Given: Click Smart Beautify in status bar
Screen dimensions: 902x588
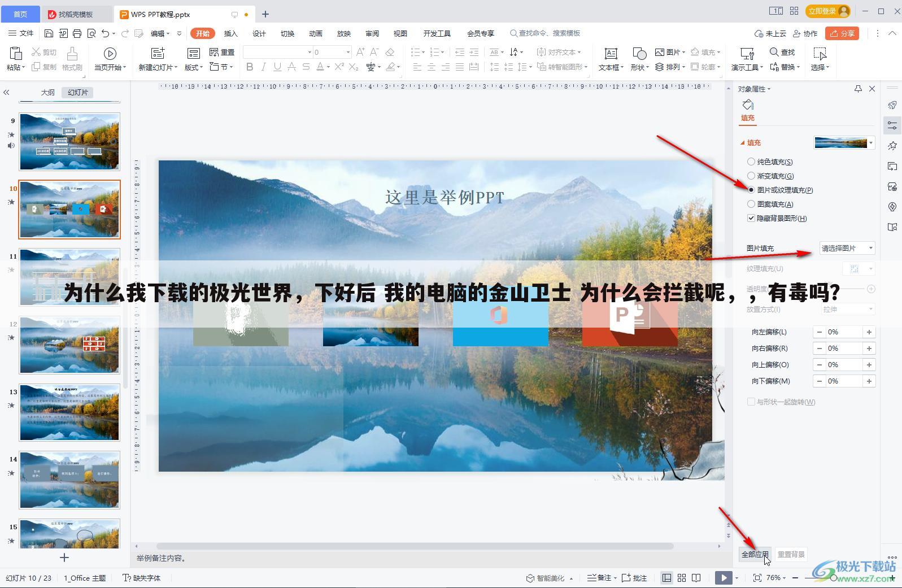Looking at the screenshot, I should click(550, 578).
